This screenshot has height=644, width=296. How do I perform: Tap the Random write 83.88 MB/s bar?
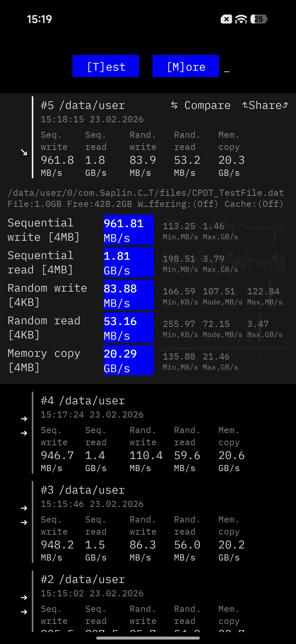(129, 295)
